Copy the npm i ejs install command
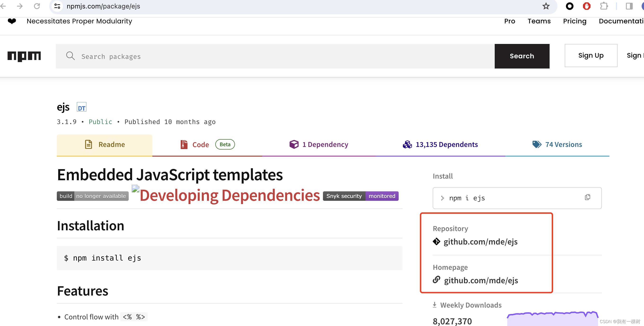Image resolution: width=644 pixels, height=326 pixels. (588, 197)
